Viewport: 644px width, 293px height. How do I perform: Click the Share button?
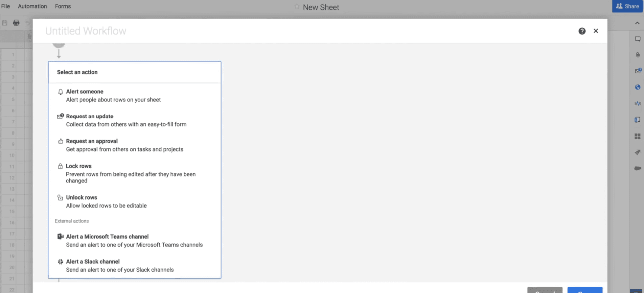pos(627,6)
